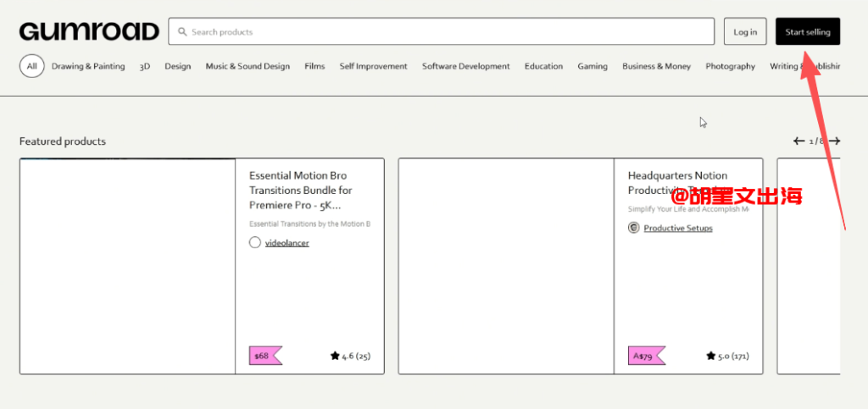Click the search magnifier icon
Viewport: 868px width, 409px height.
click(182, 32)
